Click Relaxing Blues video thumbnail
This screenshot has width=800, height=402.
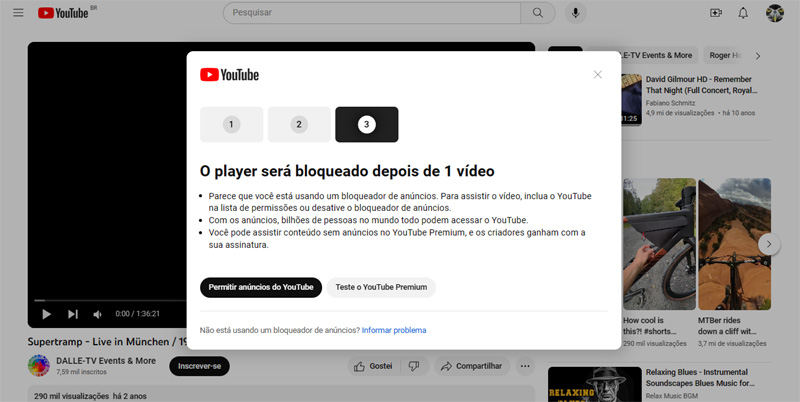coord(595,385)
